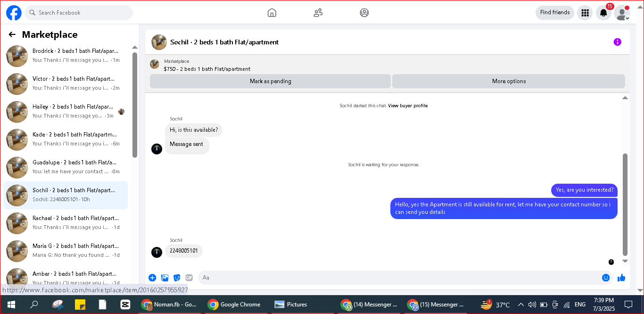Image resolution: width=644 pixels, height=314 pixels.
Task: Click message pane scrollbar down arrow
Action: click(625, 261)
